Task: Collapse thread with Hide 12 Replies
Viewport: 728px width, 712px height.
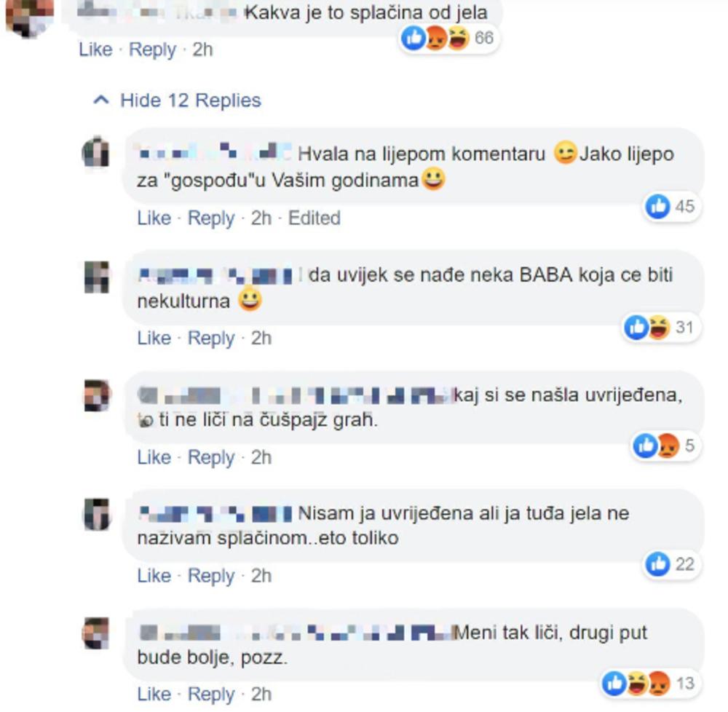Action: (190, 100)
